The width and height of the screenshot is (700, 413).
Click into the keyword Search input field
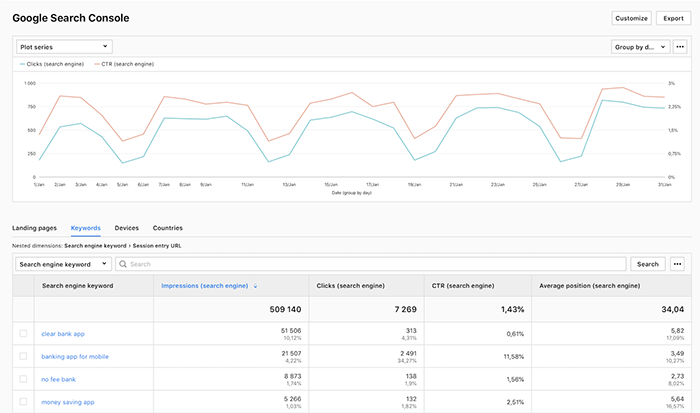370,264
